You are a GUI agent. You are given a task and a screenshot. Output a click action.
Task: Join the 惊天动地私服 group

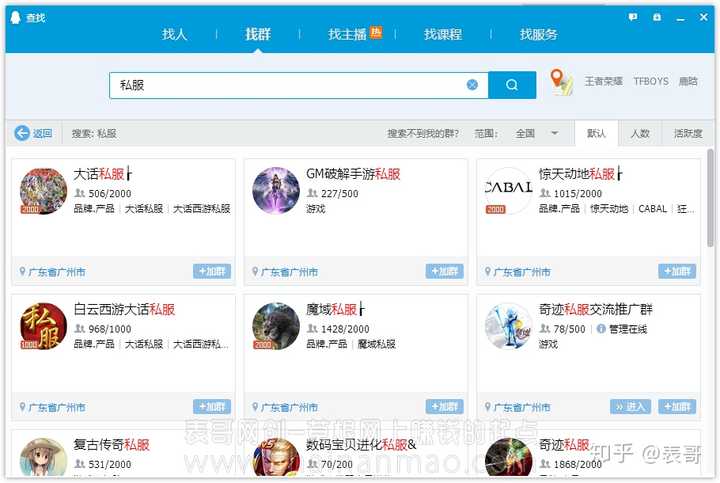(x=677, y=271)
